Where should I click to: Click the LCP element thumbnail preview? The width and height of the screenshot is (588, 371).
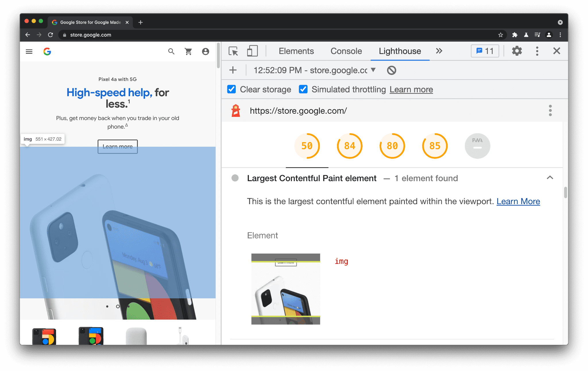pos(285,288)
